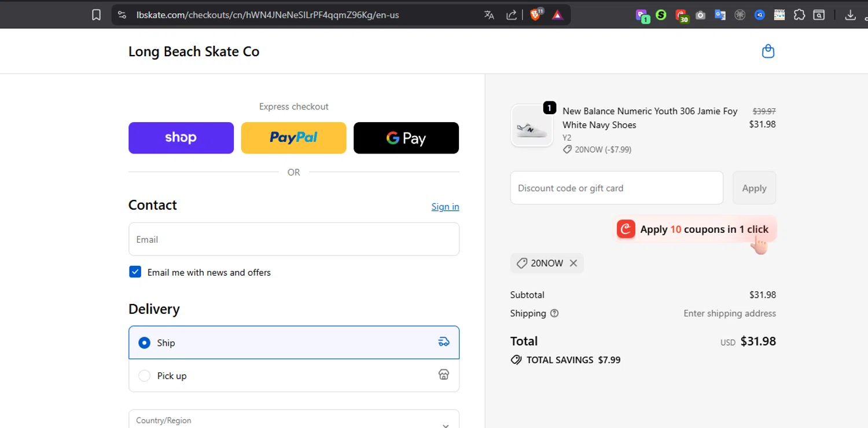Click the Apply discount button
Viewport: 868px width, 428px height.
(x=754, y=188)
